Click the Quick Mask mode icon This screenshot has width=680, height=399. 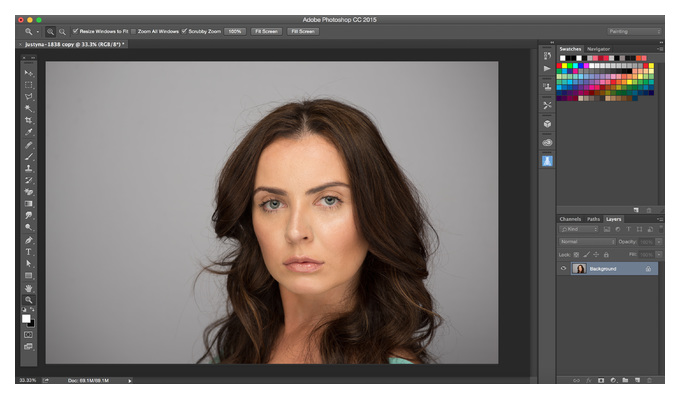28,335
